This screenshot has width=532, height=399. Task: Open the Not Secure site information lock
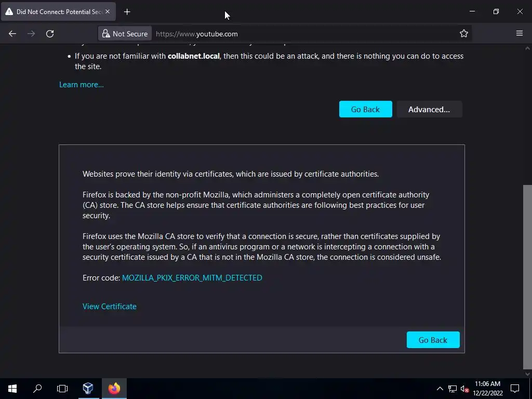125,34
